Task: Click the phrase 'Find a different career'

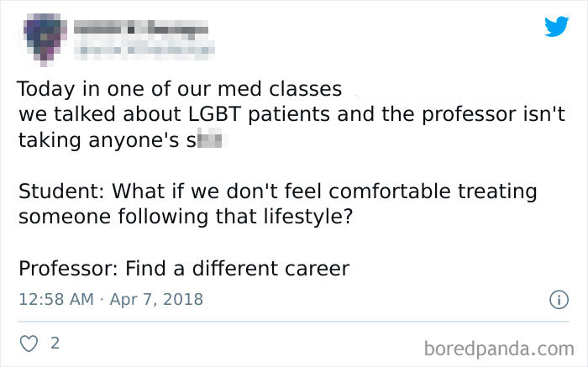Action: [x=237, y=269]
